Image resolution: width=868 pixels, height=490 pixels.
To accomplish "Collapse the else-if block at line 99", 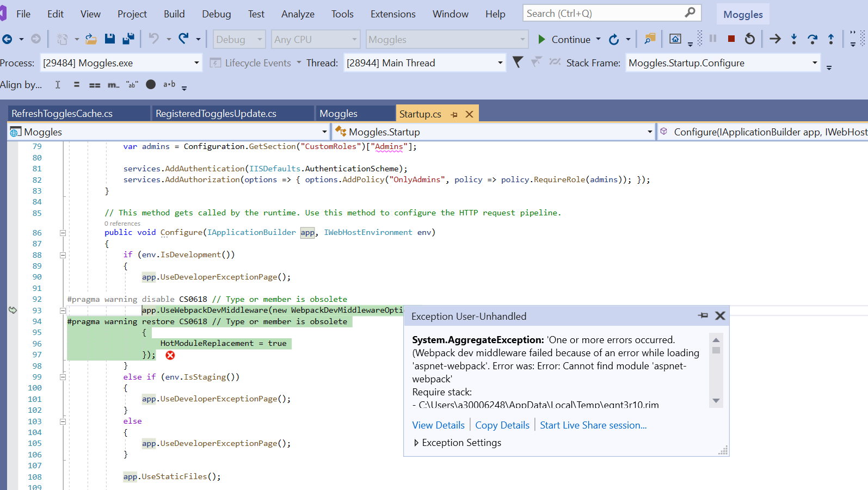I will [x=63, y=377].
